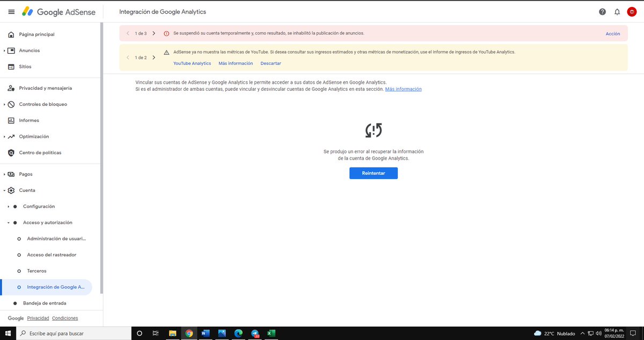Go to previous yellow notice
Viewport: 644px width, 340px height.
(128, 57)
